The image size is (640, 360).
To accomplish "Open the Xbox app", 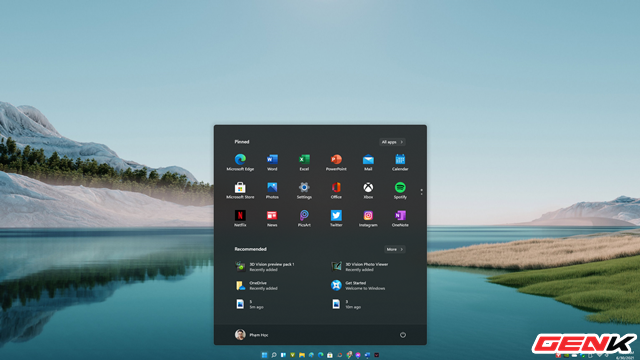I will [368, 190].
